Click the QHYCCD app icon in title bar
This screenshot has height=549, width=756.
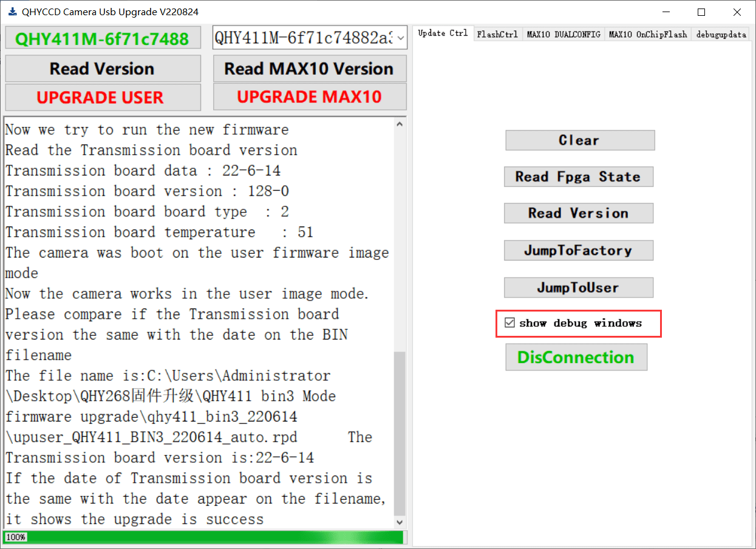click(12, 12)
